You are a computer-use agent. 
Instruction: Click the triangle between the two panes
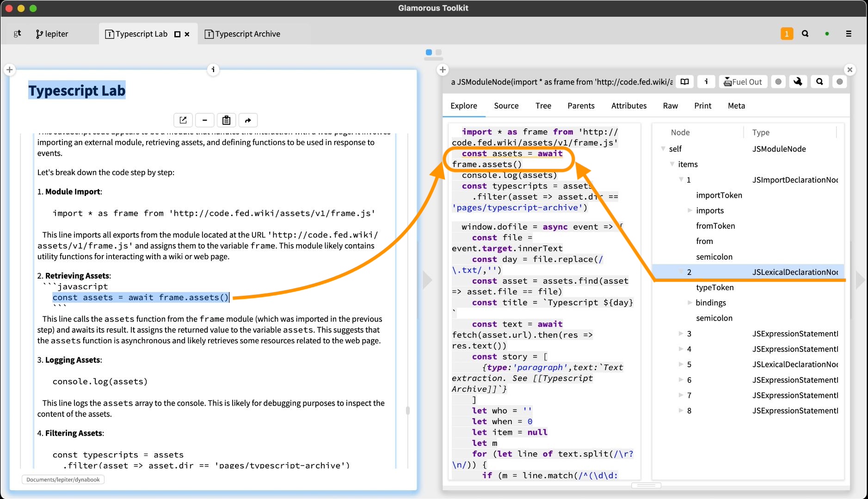(427, 280)
